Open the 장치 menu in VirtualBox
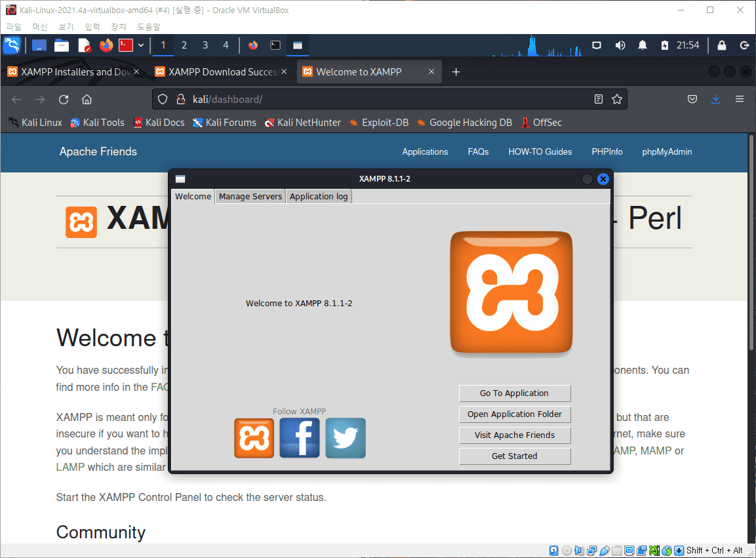 click(x=118, y=26)
